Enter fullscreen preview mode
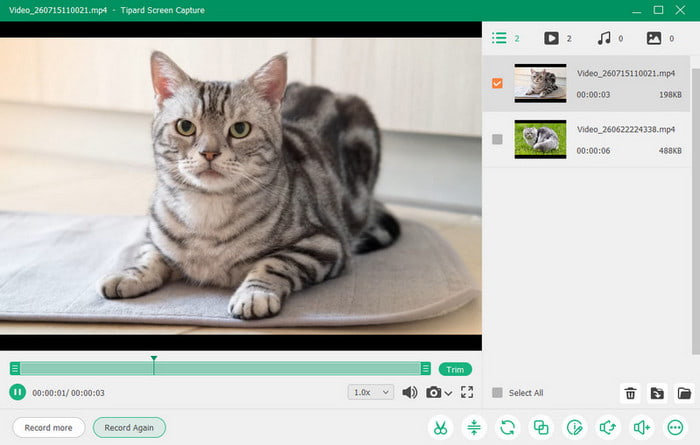The width and height of the screenshot is (700, 445). click(467, 392)
